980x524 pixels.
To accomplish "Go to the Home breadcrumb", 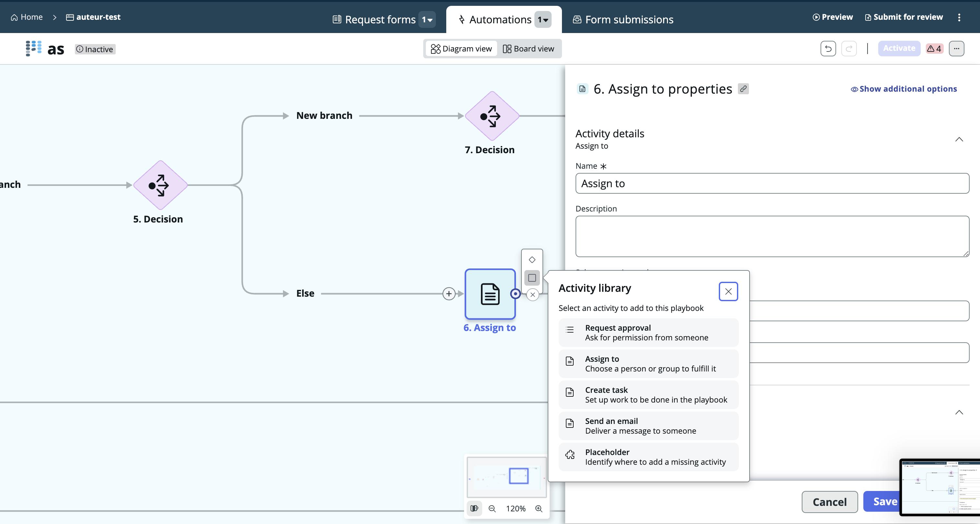I will click(27, 17).
